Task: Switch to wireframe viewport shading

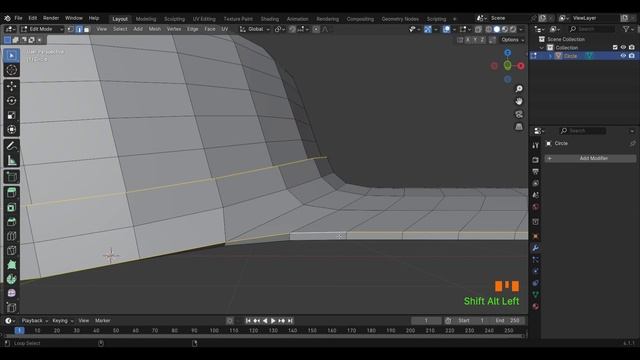Action: click(489, 29)
